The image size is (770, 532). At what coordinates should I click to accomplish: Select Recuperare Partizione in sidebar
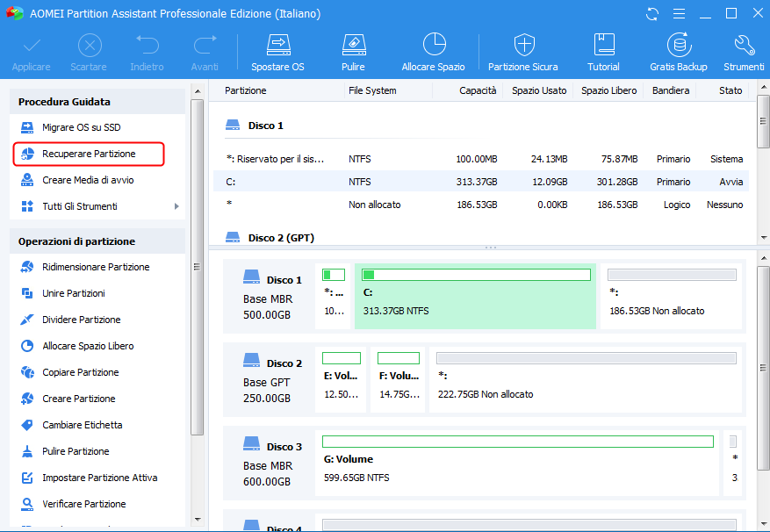coord(89,154)
